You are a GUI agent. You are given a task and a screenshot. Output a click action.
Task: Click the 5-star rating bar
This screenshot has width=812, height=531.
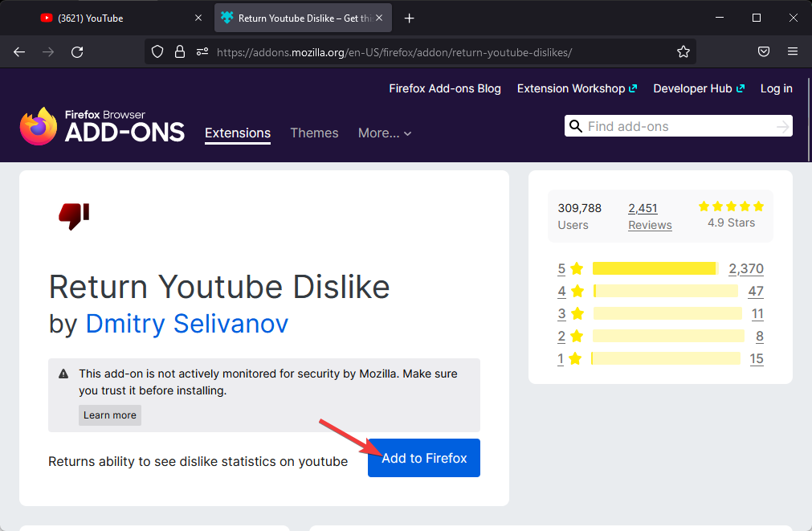(x=653, y=268)
